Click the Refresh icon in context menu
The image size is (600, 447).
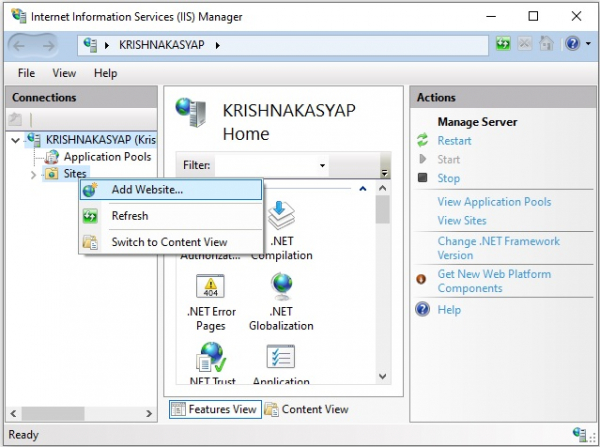click(90, 216)
